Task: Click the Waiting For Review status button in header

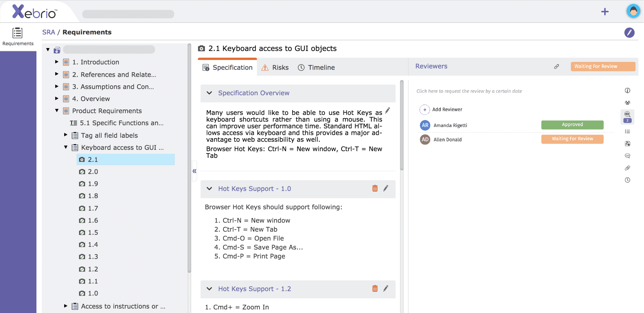Action: coord(603,66)
